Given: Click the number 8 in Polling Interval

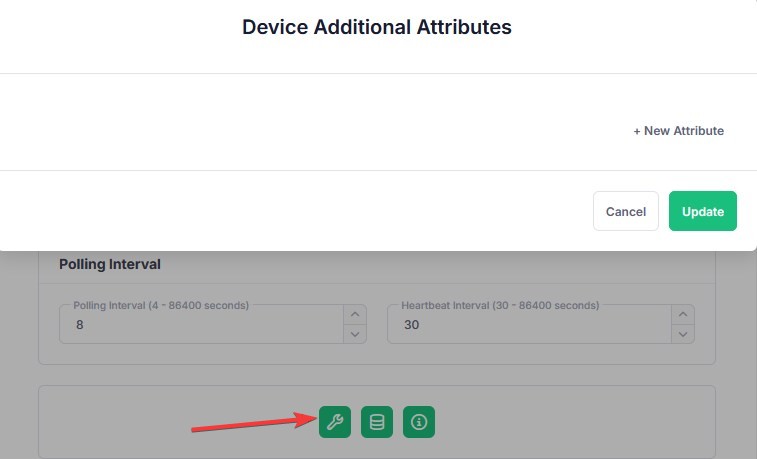Looking at the screenshot, I should pos(80,325).
